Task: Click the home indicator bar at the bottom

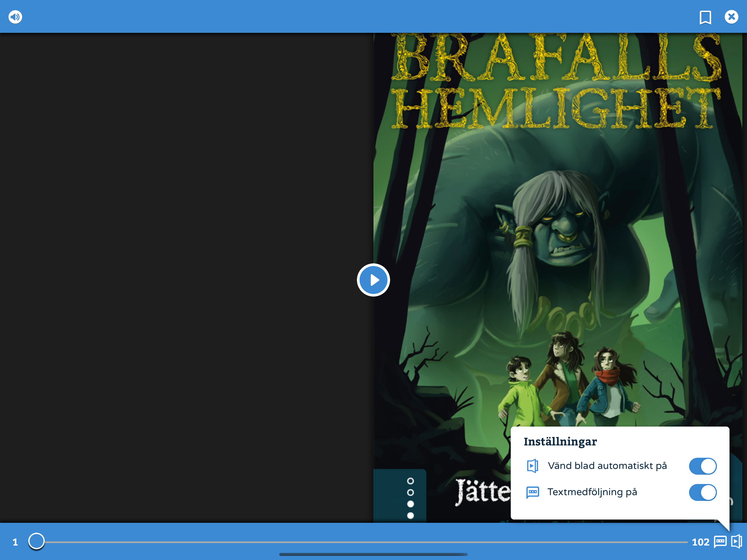Action: tap(373, 554)
